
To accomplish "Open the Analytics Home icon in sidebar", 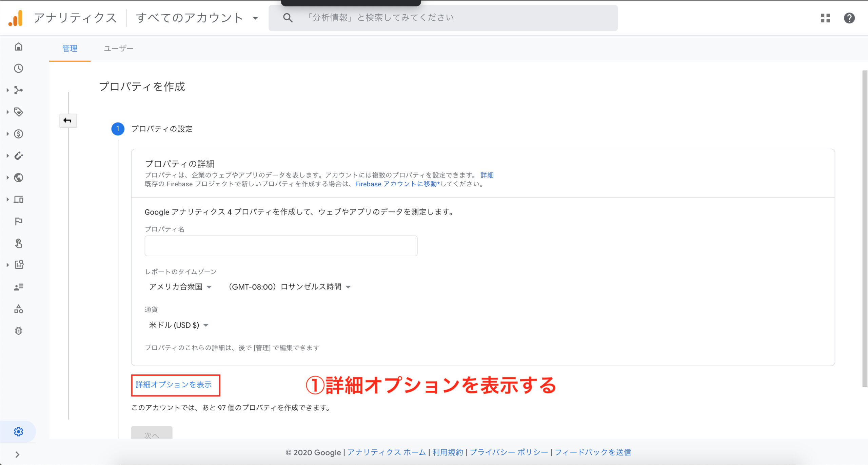I will pyautogui.click(x=18, y=47).
